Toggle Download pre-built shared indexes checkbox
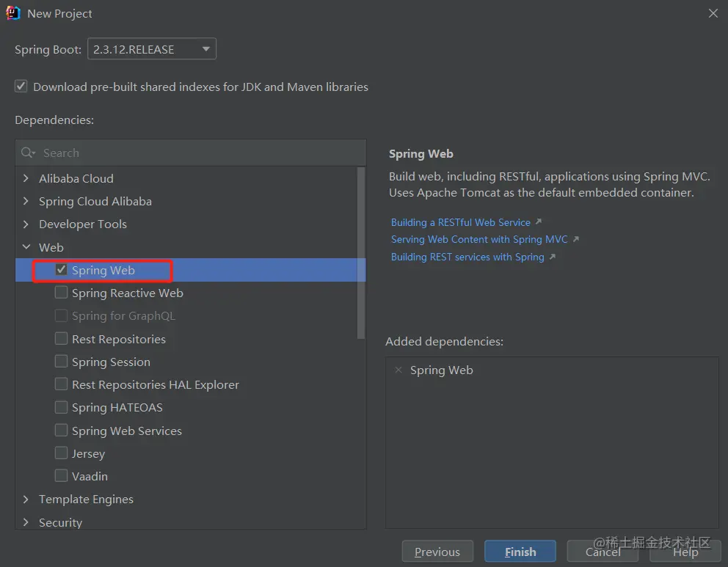 (x=21, y=87)
